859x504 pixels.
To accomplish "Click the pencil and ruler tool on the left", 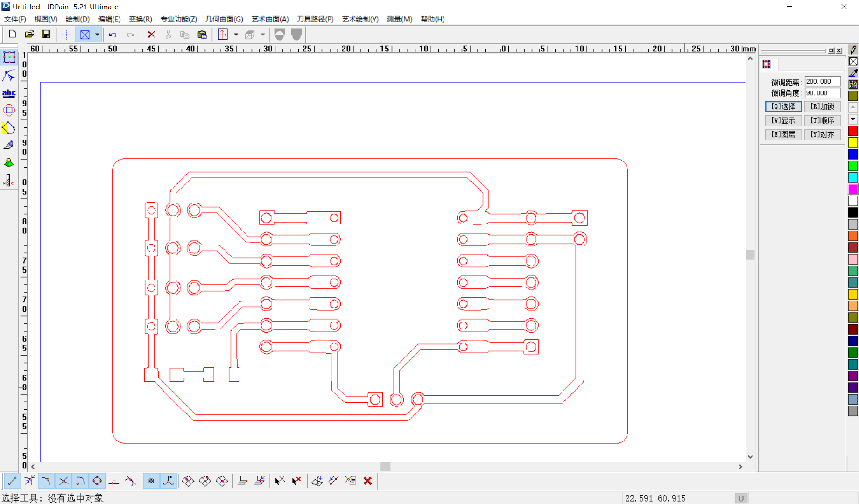I will point(9,145).
